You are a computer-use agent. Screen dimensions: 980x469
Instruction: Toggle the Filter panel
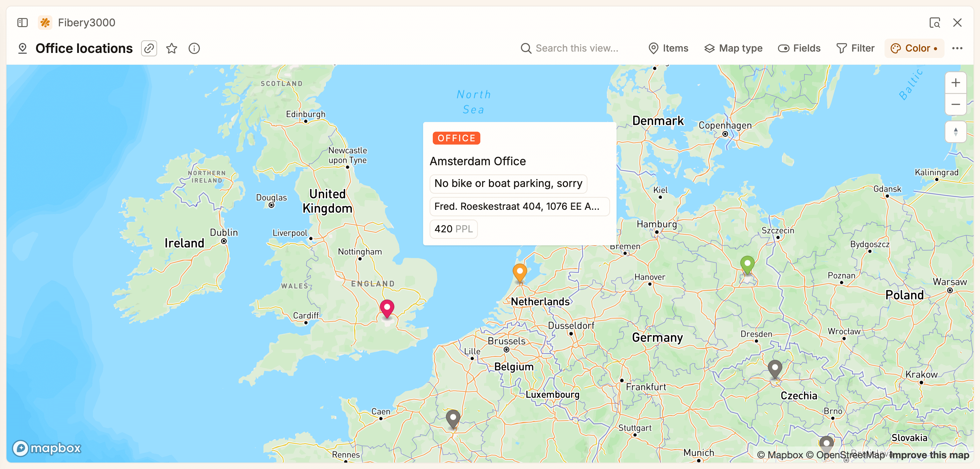(856, 48)
